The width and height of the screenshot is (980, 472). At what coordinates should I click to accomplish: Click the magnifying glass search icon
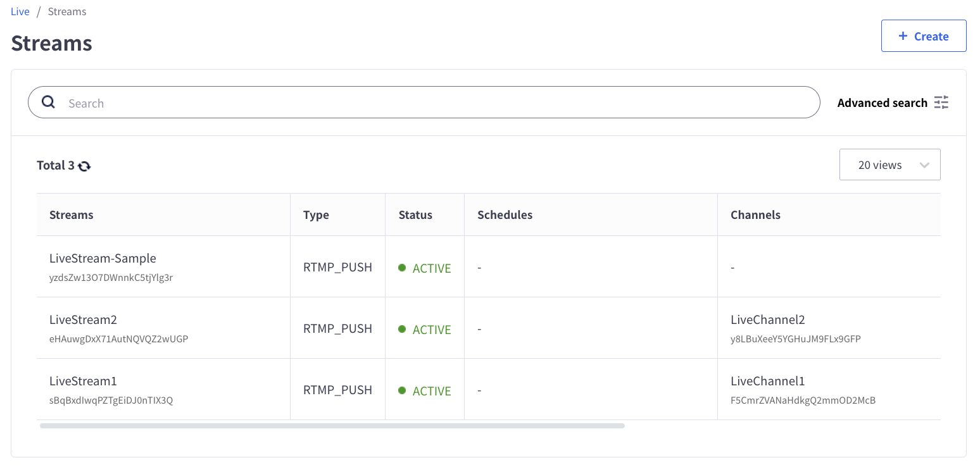(x=48, y=102)
